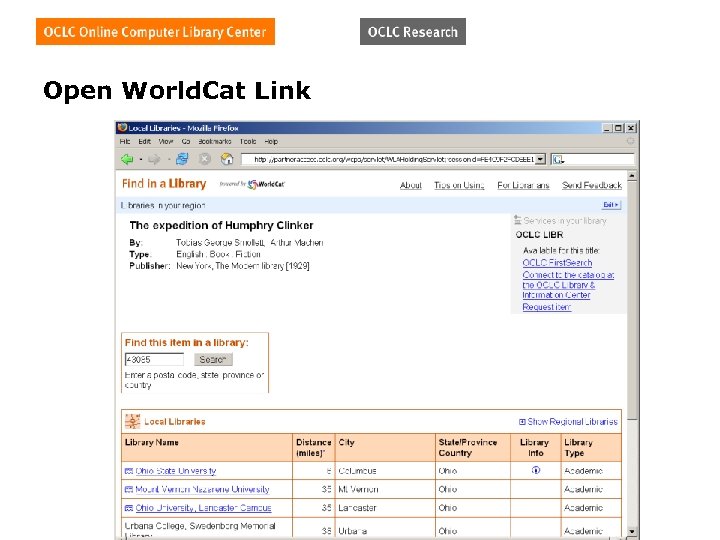Click the WorldCat logo
Viewport: 720px width, 540px height.
(x=266, y=185)
